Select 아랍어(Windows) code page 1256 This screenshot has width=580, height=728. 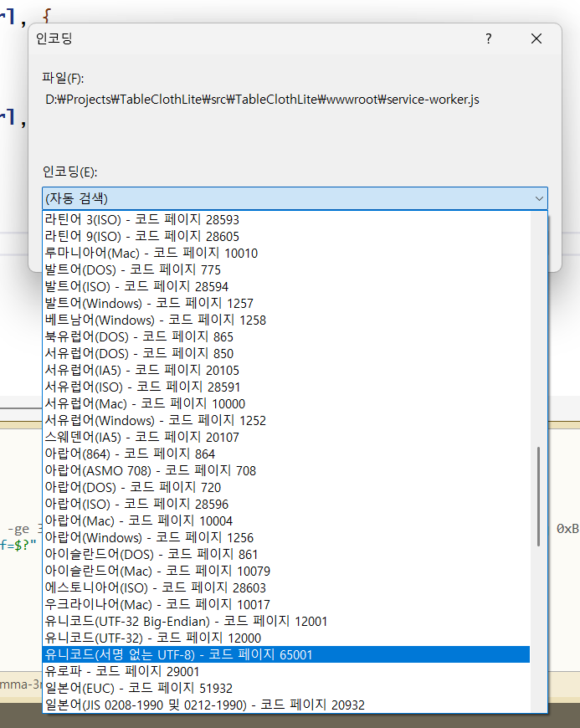(286, 536)
